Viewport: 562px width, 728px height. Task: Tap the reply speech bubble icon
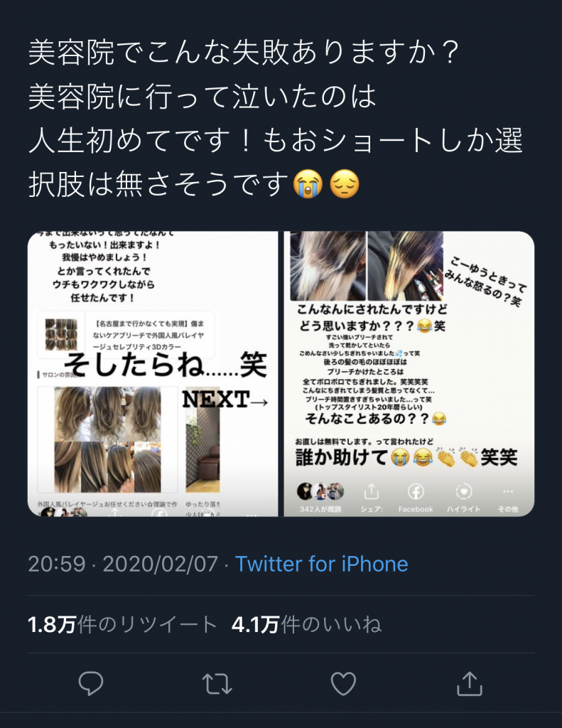90,683
